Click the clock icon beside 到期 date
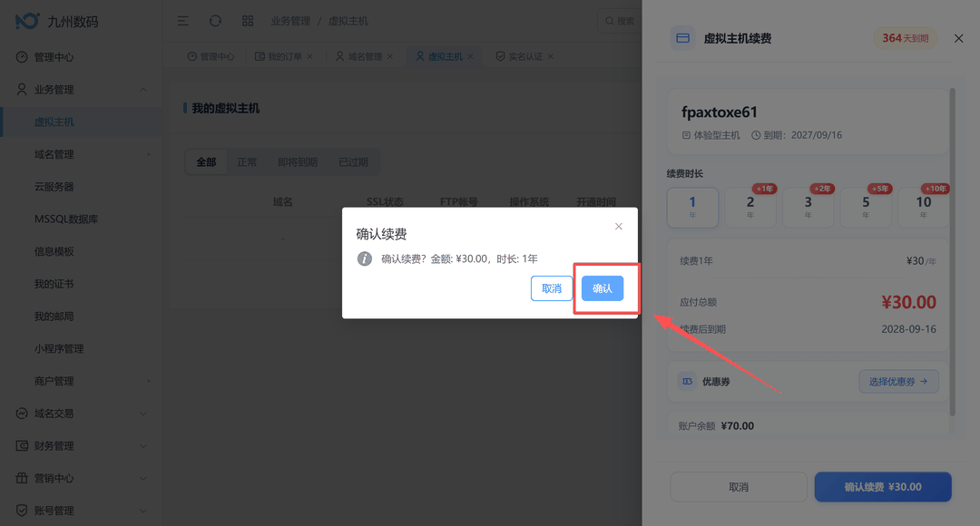Viewport: 980px width, 526px height. (756, 135)
